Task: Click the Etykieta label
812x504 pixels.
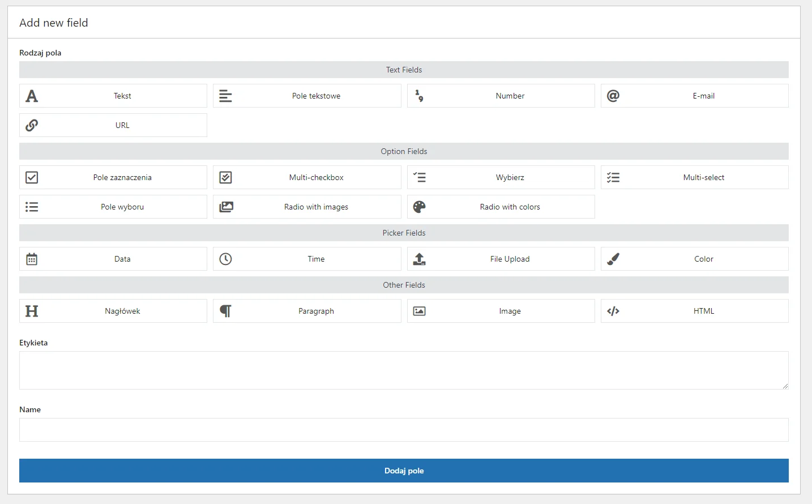Action: point(33,343)
